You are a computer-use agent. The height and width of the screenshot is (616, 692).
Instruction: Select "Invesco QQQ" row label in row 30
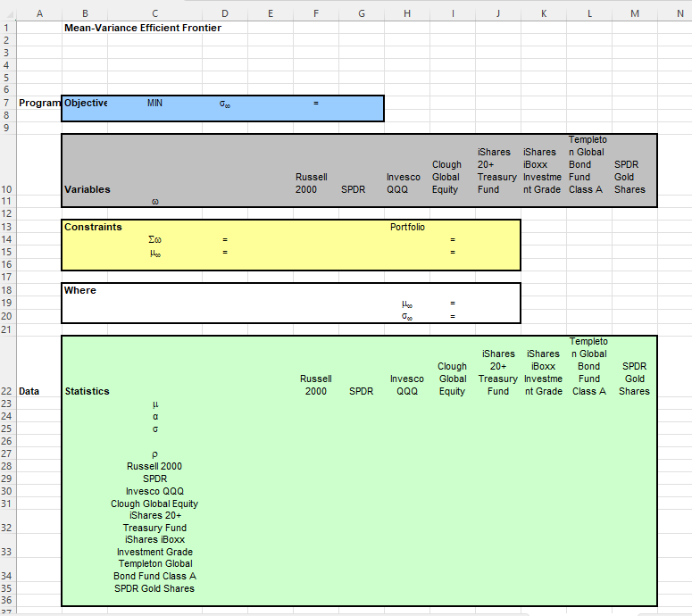154,491
